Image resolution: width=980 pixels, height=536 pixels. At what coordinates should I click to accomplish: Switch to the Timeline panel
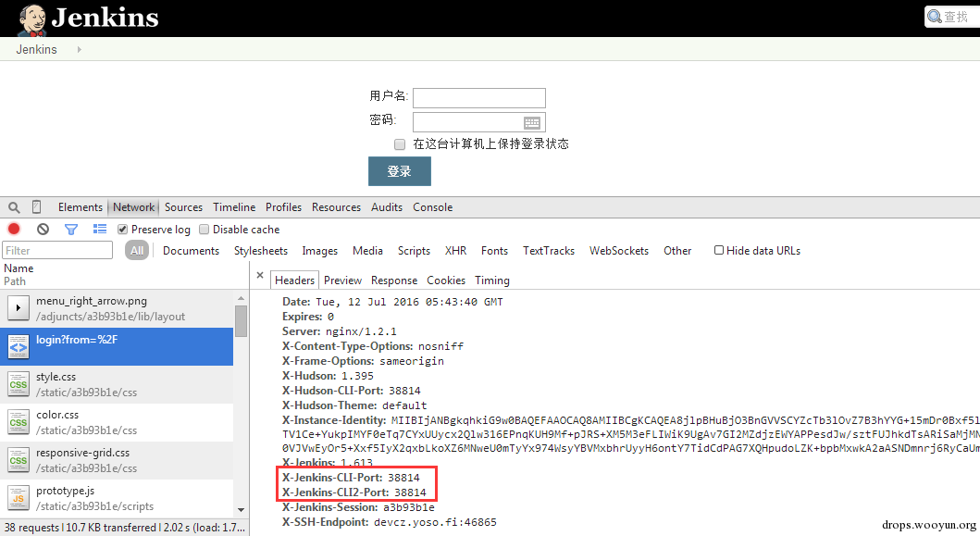coord(234,207)
